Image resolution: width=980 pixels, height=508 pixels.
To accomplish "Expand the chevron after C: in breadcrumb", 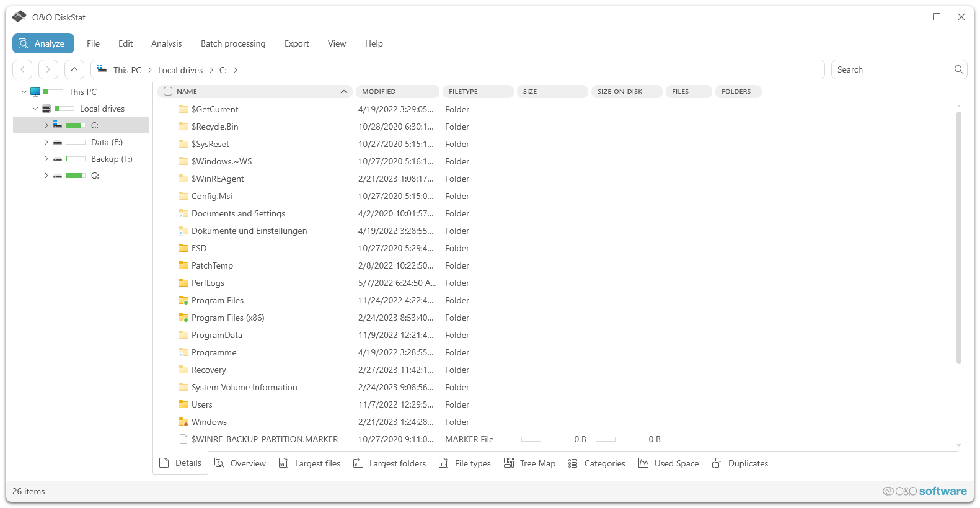I will (236, 70).
